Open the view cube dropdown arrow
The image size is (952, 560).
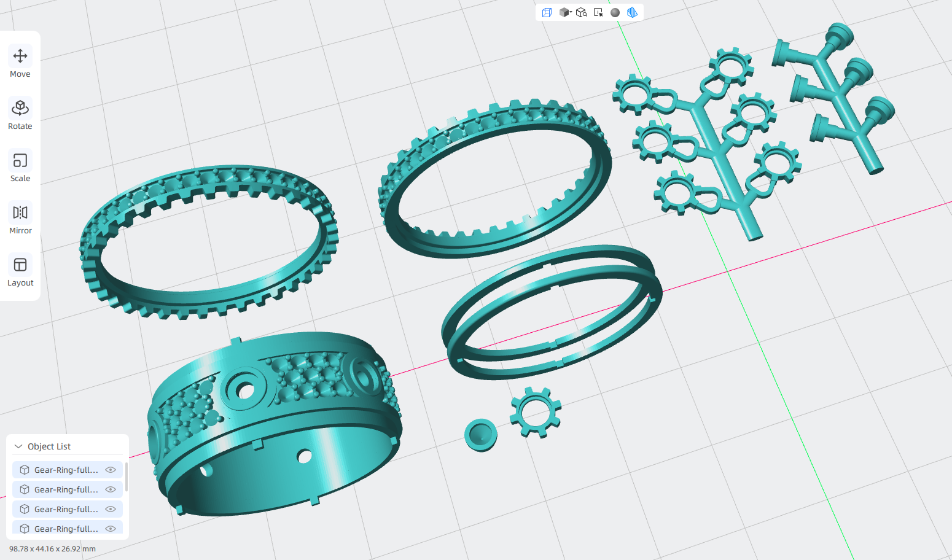pos(571,12)
